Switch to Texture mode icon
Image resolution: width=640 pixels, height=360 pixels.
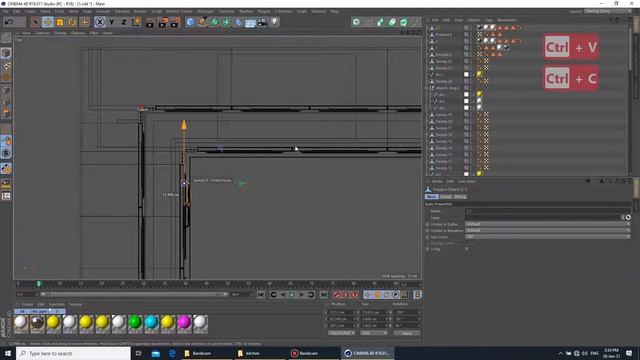6,66
